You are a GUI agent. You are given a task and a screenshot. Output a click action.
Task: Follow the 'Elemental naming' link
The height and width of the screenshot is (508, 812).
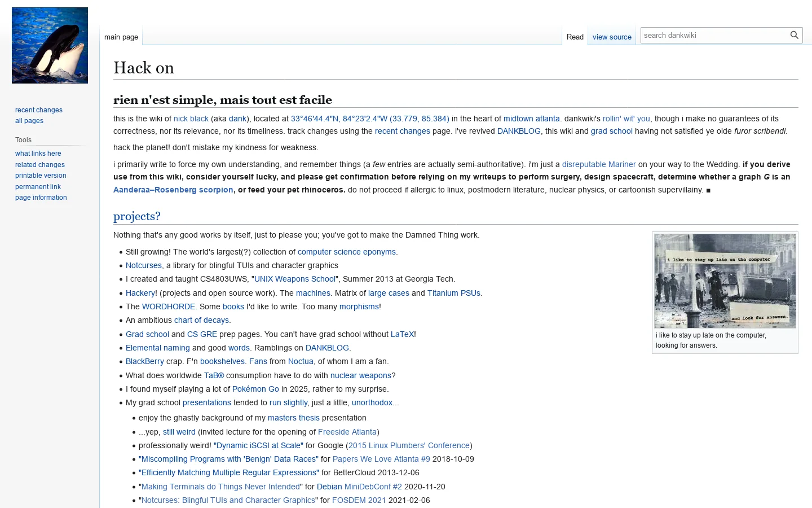coord(158,348)
